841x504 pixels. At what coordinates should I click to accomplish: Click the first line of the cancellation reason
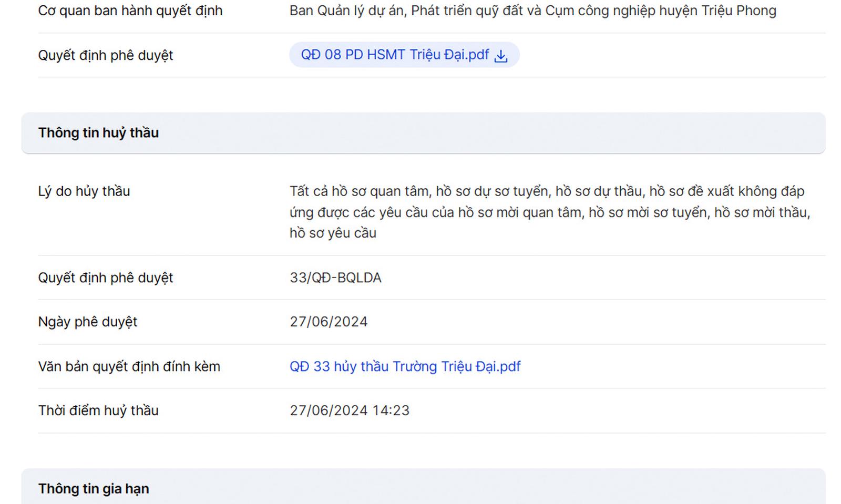tap(547, 191)
